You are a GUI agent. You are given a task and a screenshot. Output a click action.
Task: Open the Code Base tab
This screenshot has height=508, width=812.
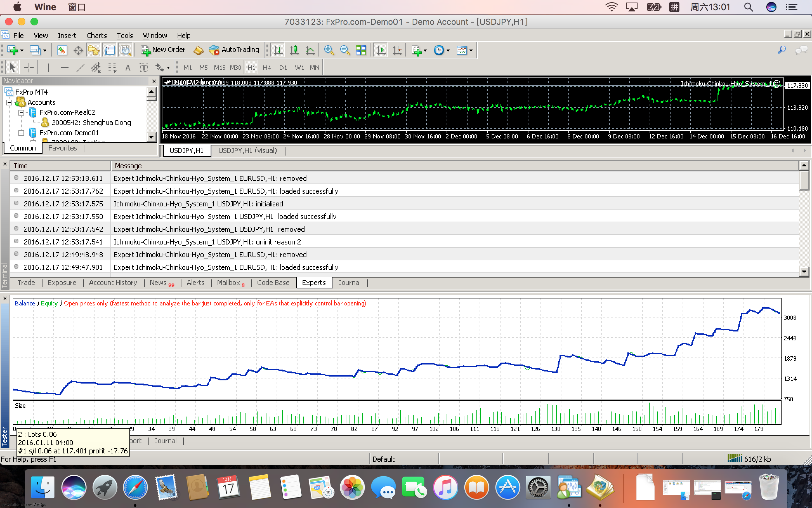[x=273, y=283]
